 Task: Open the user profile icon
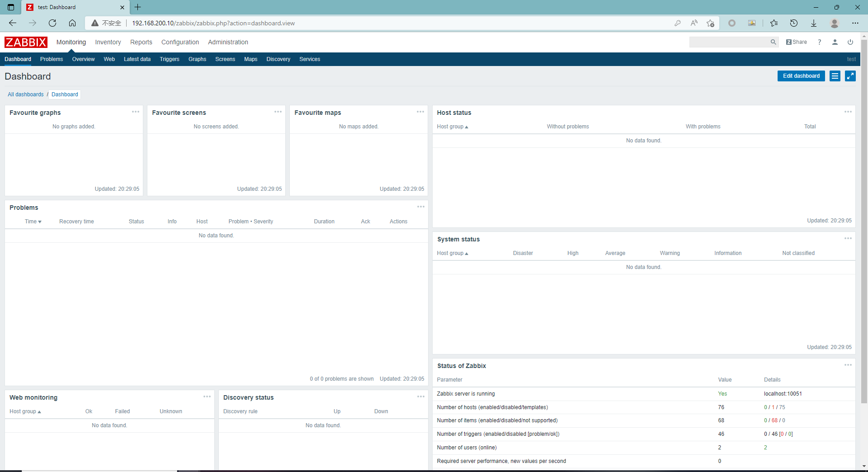click(835, 42)
